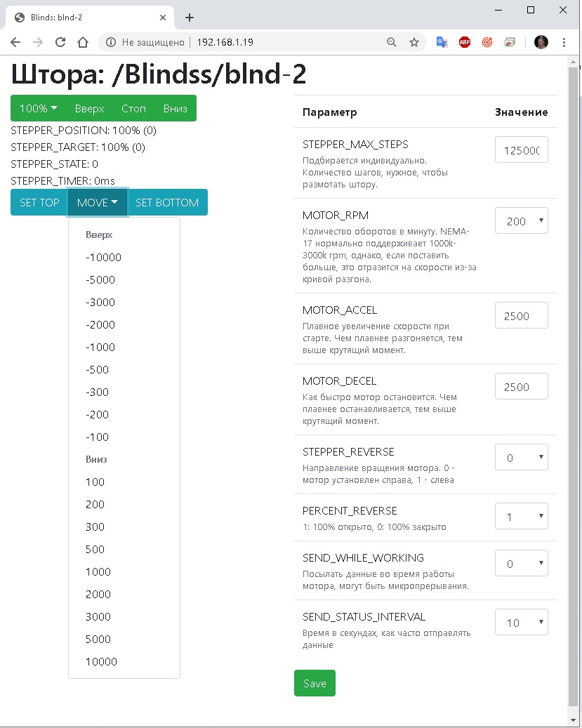The image size is (582, 728).
Task: Open the Chrome three-dot menu
Action: [x=564, y=42]
